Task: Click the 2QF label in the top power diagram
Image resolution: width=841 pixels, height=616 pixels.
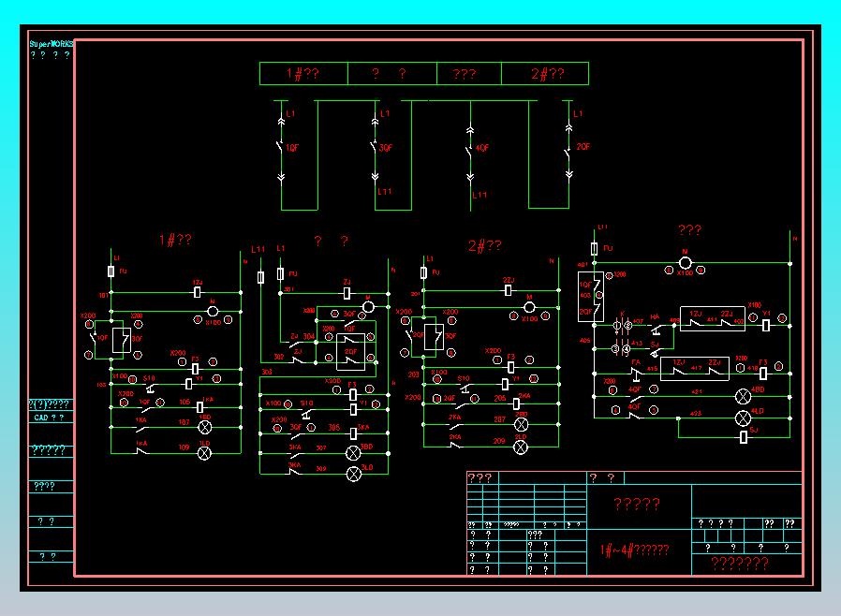Action: coord(583,146)
